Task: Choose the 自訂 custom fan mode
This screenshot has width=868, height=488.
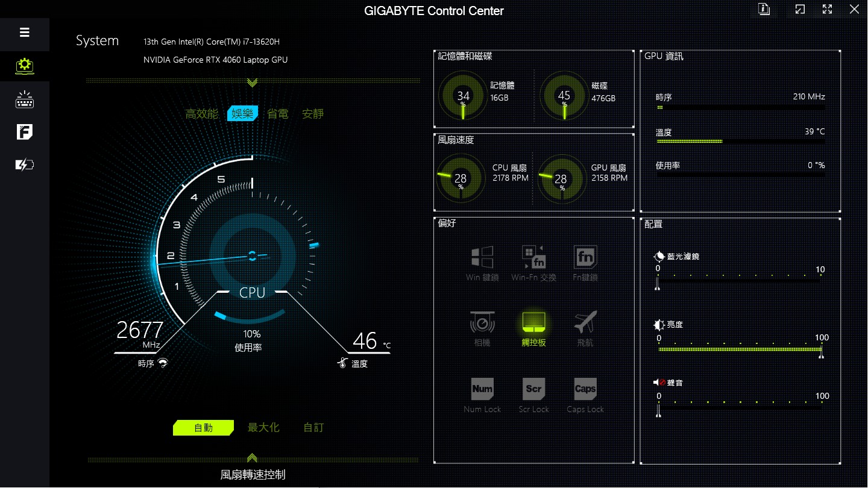Action: pyautogui.click(x=313, y=428)
